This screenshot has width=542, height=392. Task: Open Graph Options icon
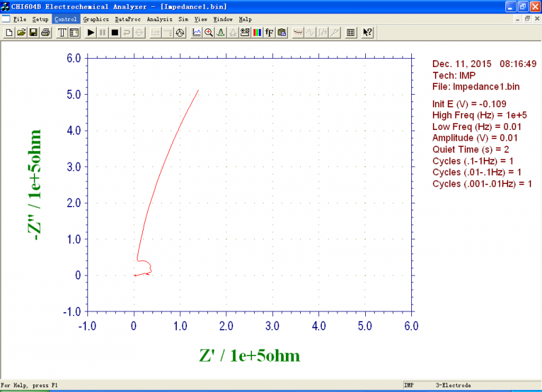245,32
